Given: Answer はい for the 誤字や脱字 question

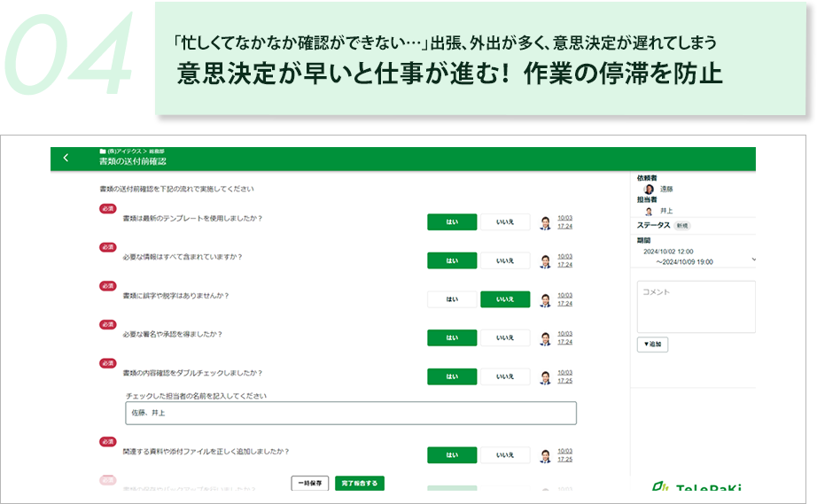Looking at the screenshot, I should 452,299.
